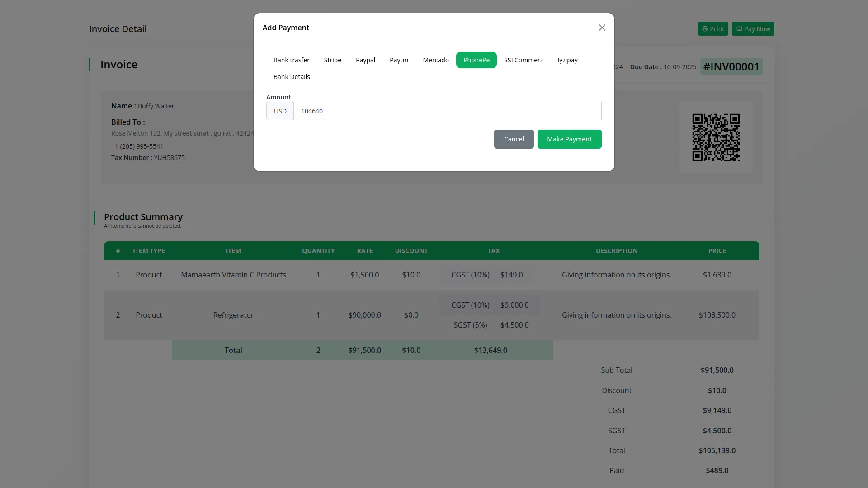
Task: Switch to SSLCommerz payment tab
Action: coord(523,60)
